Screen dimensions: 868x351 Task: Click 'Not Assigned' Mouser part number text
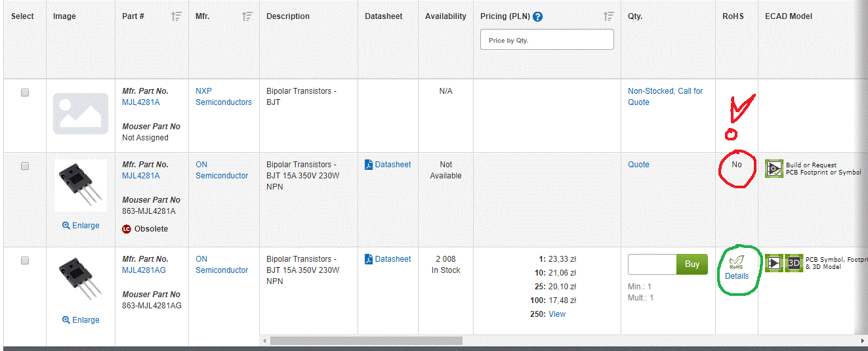click(145, 138)
